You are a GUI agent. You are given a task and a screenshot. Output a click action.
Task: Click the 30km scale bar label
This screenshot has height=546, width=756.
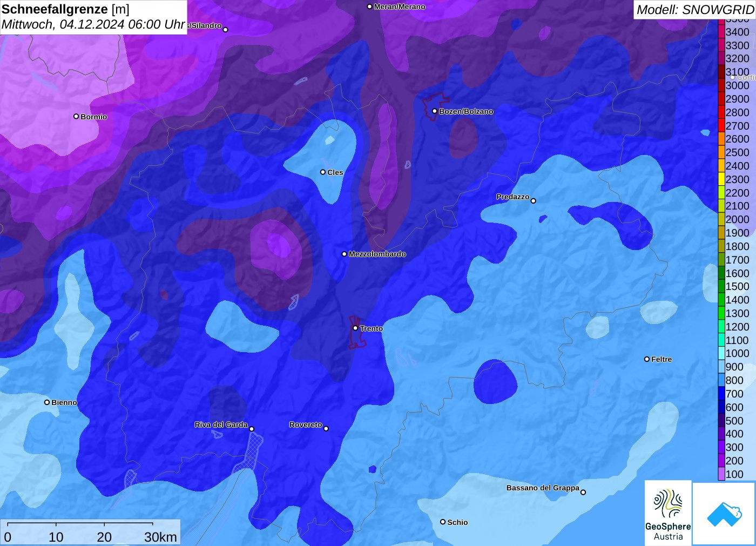click(x=160, y=537)
